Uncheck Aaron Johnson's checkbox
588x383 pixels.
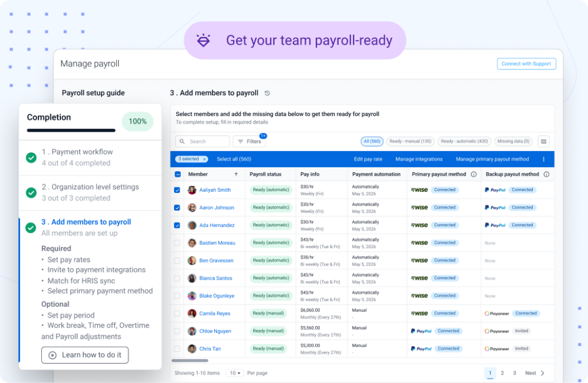177,207
